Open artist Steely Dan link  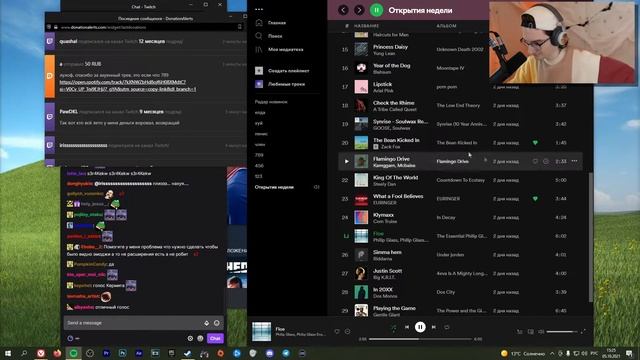[x=384, y=184]
